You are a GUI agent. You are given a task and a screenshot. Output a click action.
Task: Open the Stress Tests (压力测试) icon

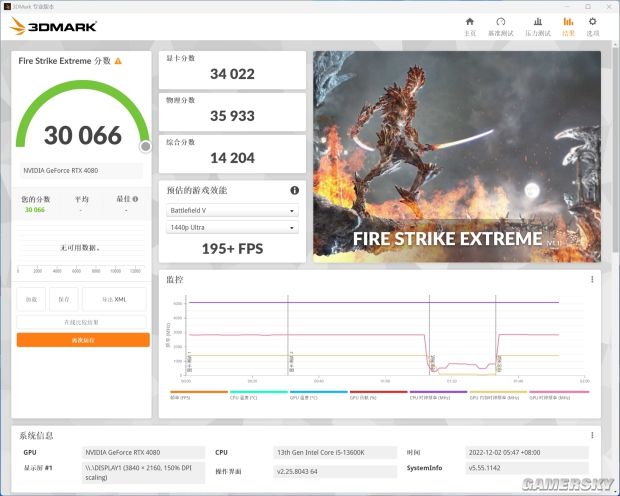[x=538, y=22]
